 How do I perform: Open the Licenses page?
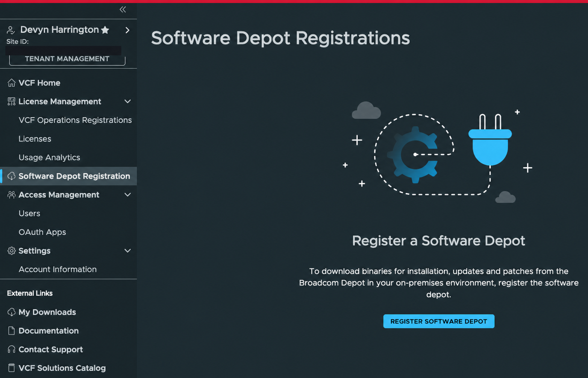pyautogui.click(x=35, y=139)
